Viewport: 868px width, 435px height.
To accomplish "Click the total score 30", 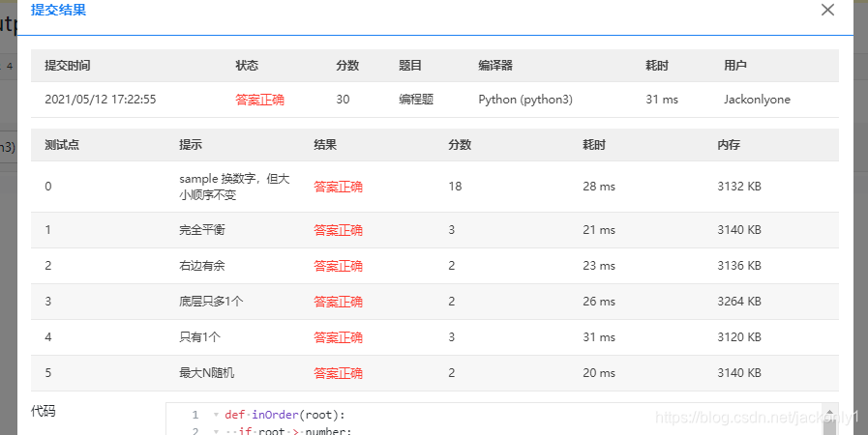I will 343,100.
